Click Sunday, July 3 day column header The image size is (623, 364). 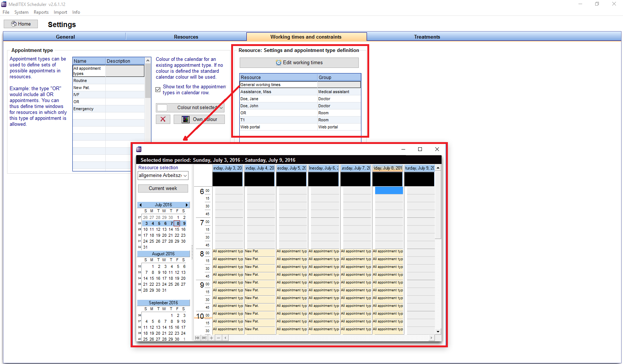click(227, 168)
